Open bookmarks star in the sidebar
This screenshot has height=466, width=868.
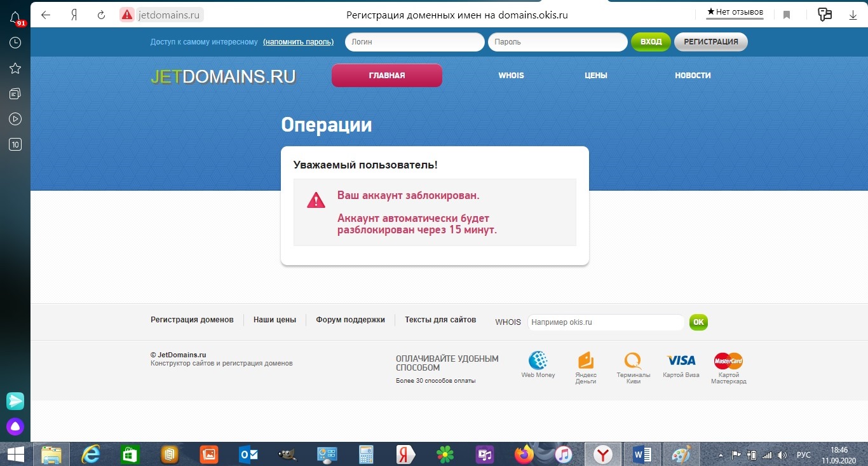click(x=15, y=68)
